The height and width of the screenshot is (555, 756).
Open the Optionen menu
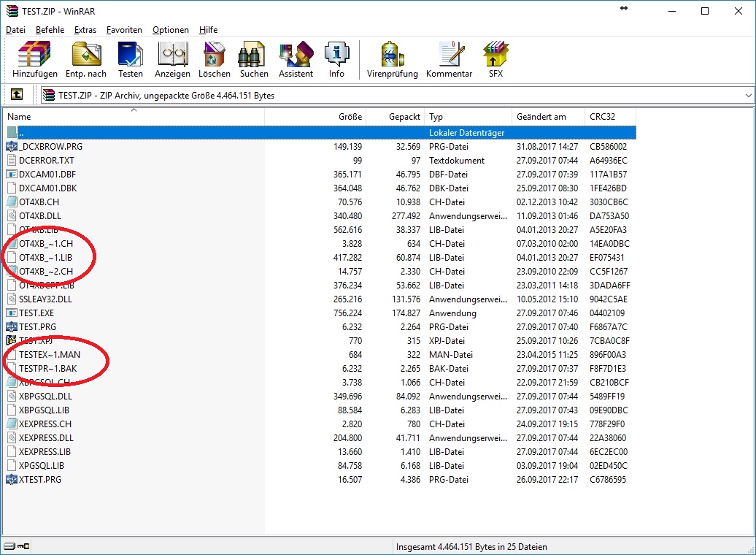coord(171,30)
